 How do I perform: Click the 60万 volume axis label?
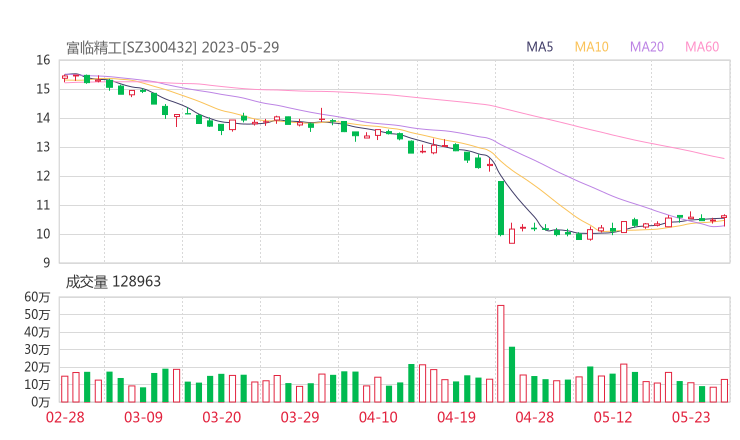pos(37,297)
